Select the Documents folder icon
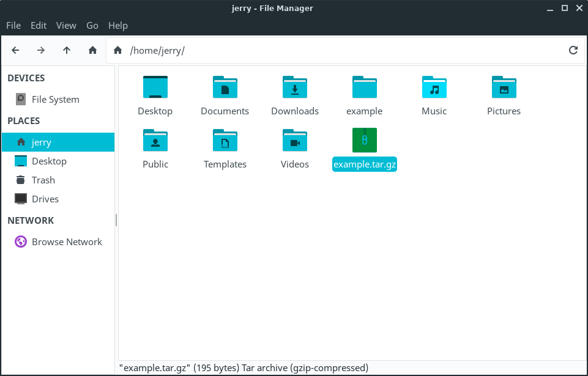The height and width of the screenshot is (376, 588). pyautogui.click(x=225, y=87)
